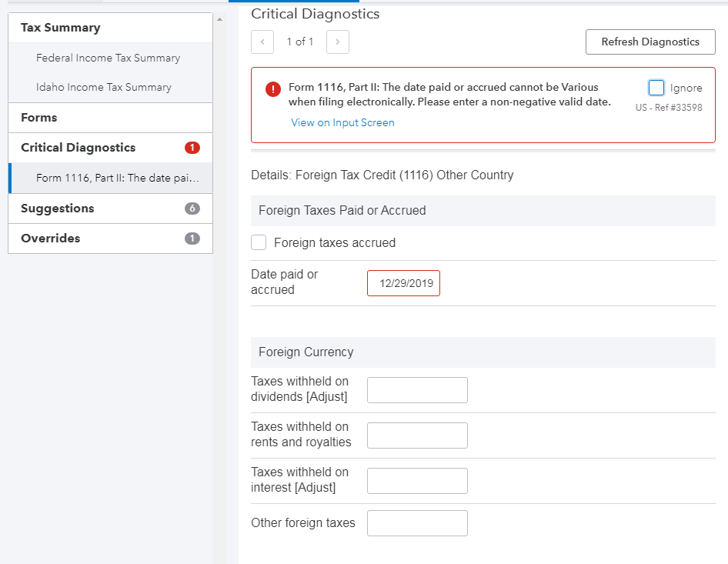The height and width of the screenshot is (564, 728).
Task: Open the View on Input Screen link
Action: pyautogui.click(x=342, y=122)
